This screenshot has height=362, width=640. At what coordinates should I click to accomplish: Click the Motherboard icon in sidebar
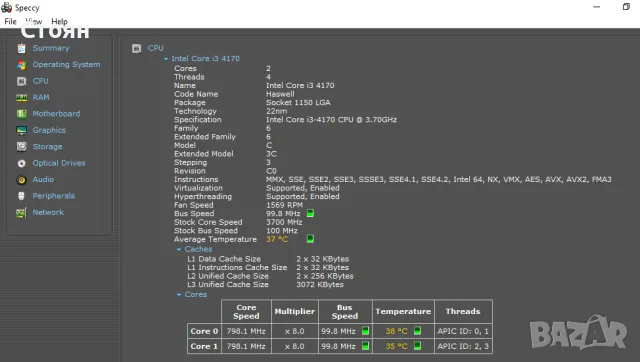[x=22, y=114]
